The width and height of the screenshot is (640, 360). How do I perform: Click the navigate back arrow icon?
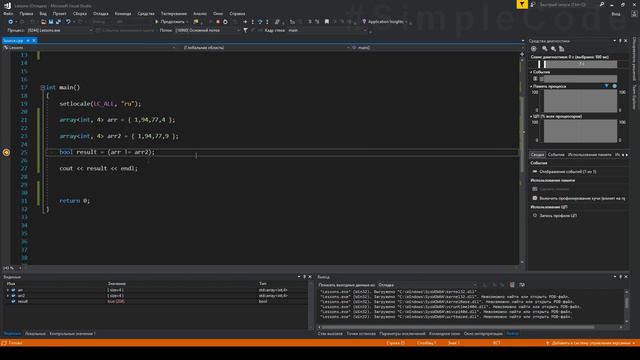(11, 22)
